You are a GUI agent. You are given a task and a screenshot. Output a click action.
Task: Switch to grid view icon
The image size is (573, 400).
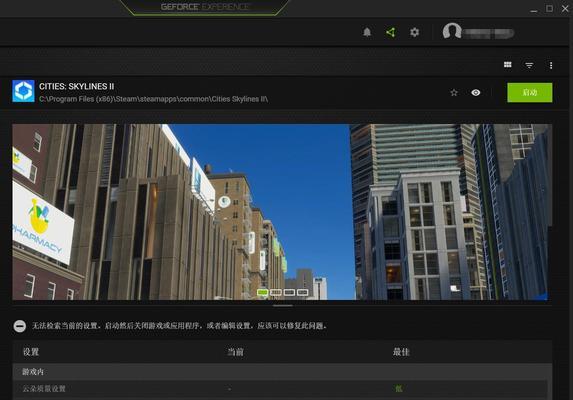click(x=508, y=65)
